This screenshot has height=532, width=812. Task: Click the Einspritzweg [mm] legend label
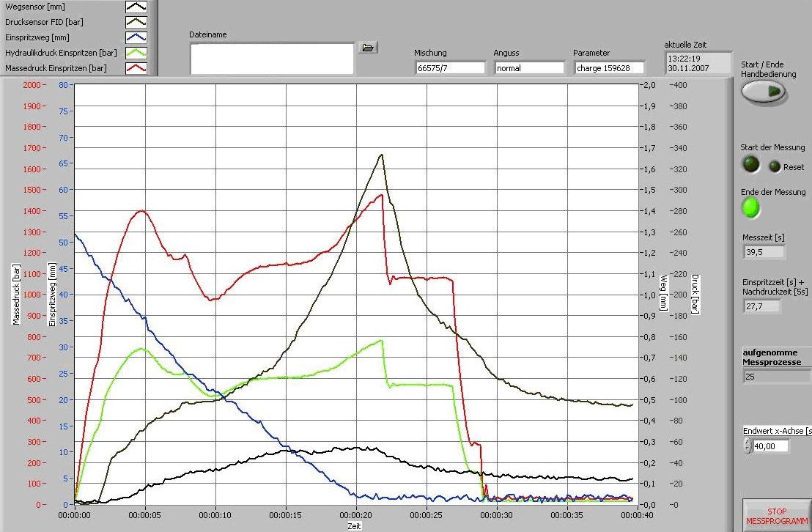[x=37, y=37]
